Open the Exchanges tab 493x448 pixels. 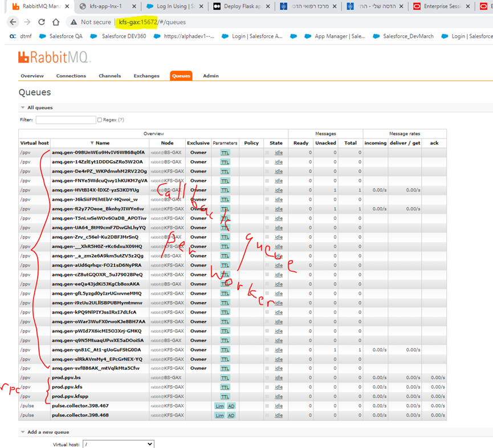[x=146, y=76]
